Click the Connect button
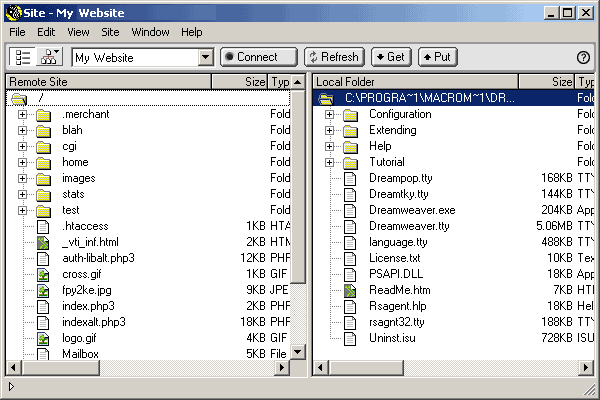600x400 pixels. 258,58
